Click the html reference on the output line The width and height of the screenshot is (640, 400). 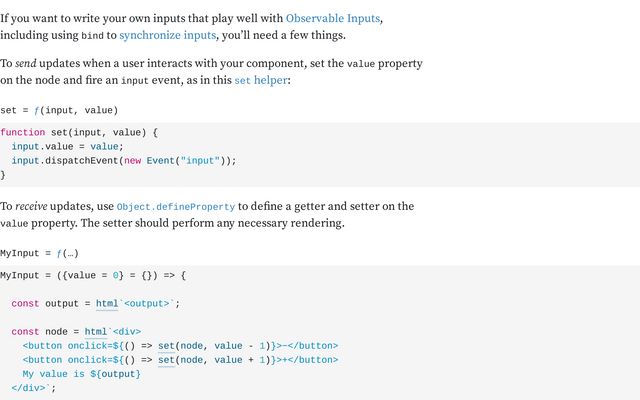click(x=107, y=304)
